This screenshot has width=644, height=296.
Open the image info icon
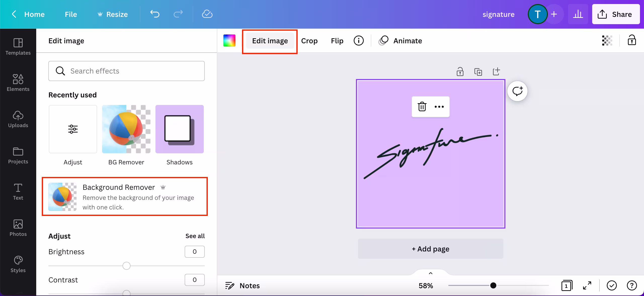pyautogui.click(x=358, y=41)
